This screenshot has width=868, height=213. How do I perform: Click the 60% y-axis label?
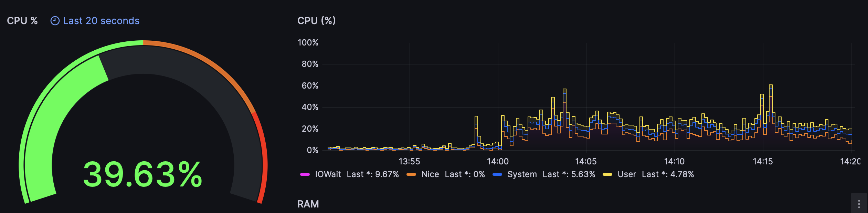310,86
